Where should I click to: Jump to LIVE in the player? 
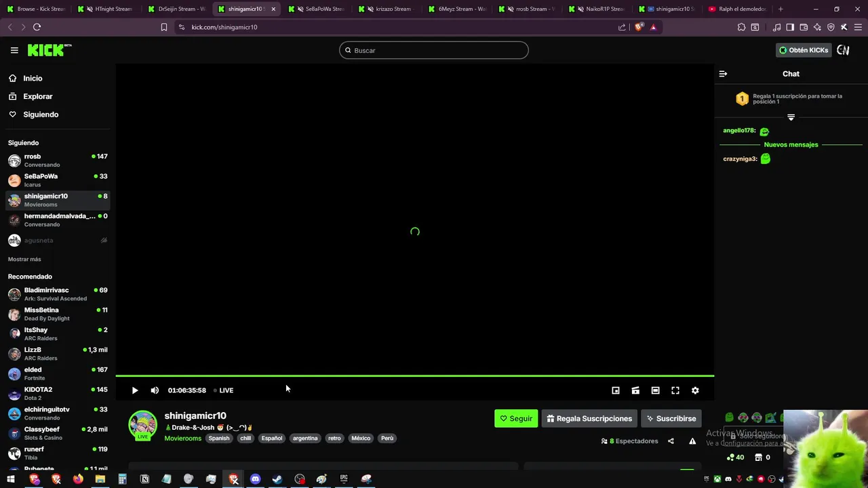coord(223,390)
